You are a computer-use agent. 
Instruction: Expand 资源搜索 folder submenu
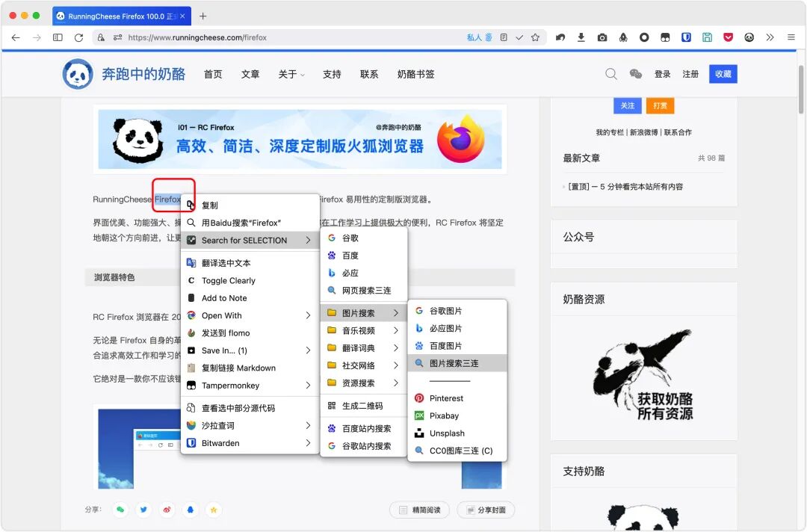tap(363, 383)
